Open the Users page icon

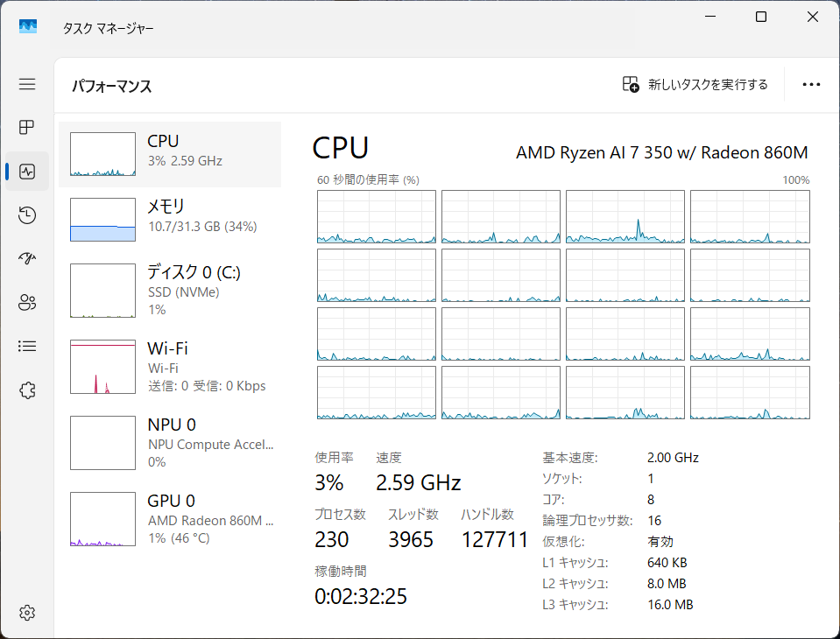[27, 302]
